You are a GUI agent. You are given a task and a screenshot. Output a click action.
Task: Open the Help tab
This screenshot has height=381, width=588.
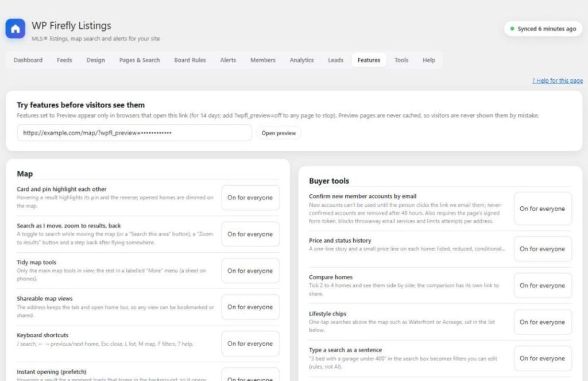pos(428,60)
